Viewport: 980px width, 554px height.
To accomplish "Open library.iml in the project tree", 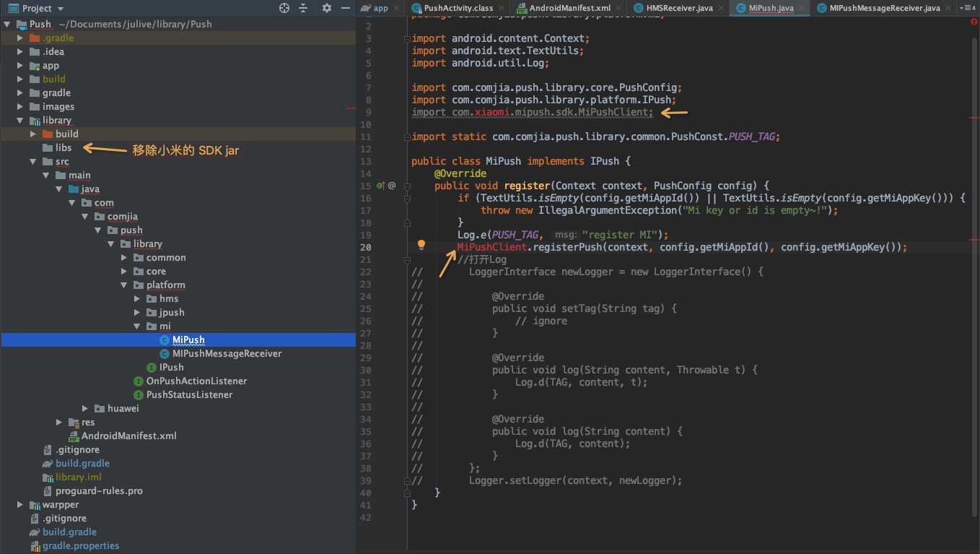I will coord(72,477).
